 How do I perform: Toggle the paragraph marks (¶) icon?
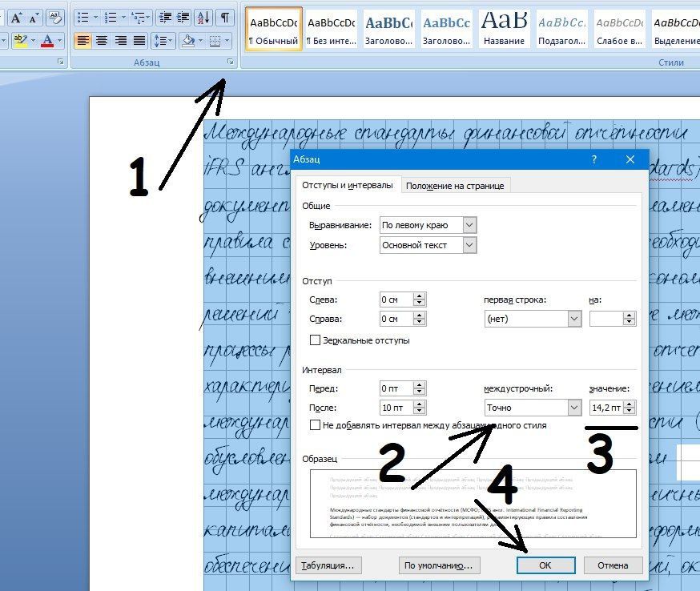point(225,18)
